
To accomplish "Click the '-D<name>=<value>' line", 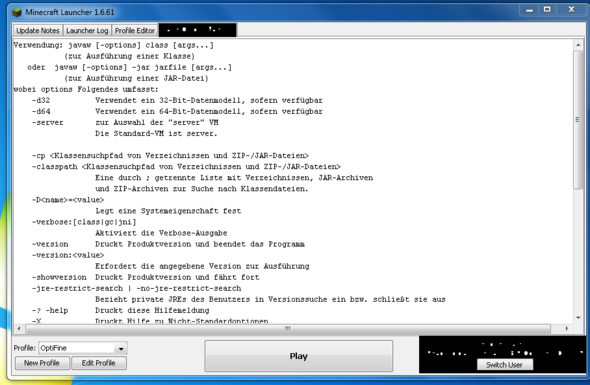I will click(x=68, y=200).
